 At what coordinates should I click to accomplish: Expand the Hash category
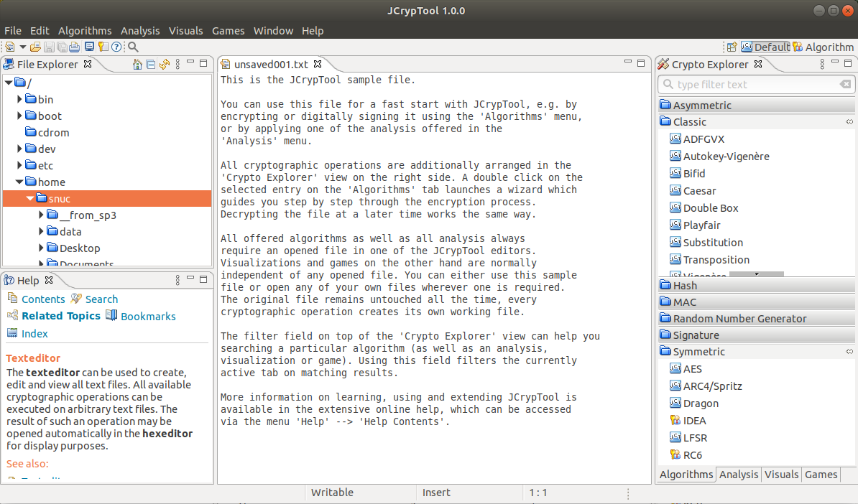756,285
